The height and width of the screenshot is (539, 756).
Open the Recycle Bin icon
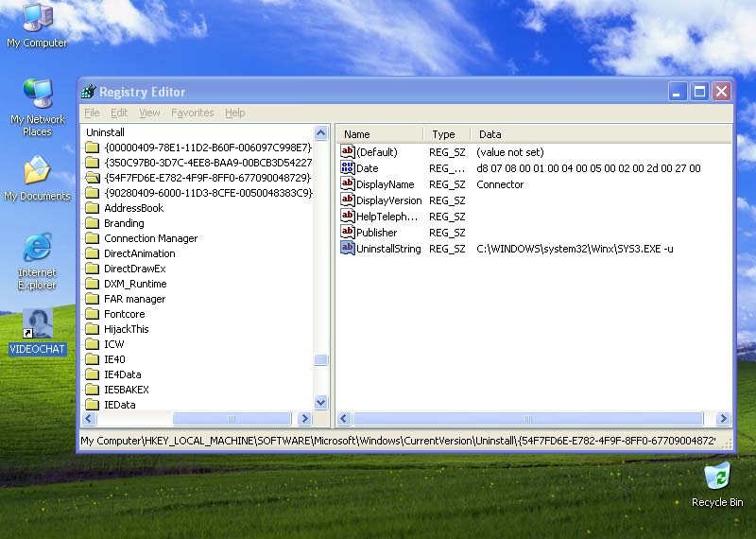point(717,484)
